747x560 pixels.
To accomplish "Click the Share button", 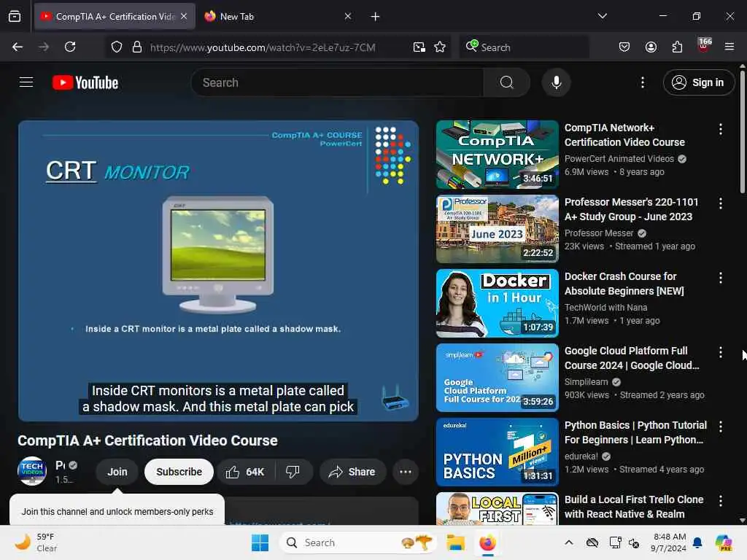I will click(x=352, y=472).
